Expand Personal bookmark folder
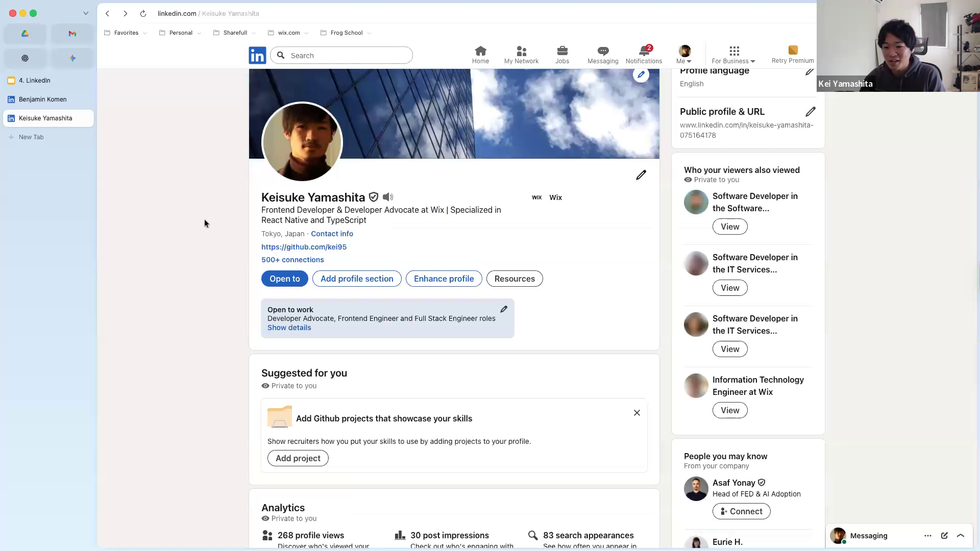This screenshot has width=980, height=551. click(x=180, y=33)
